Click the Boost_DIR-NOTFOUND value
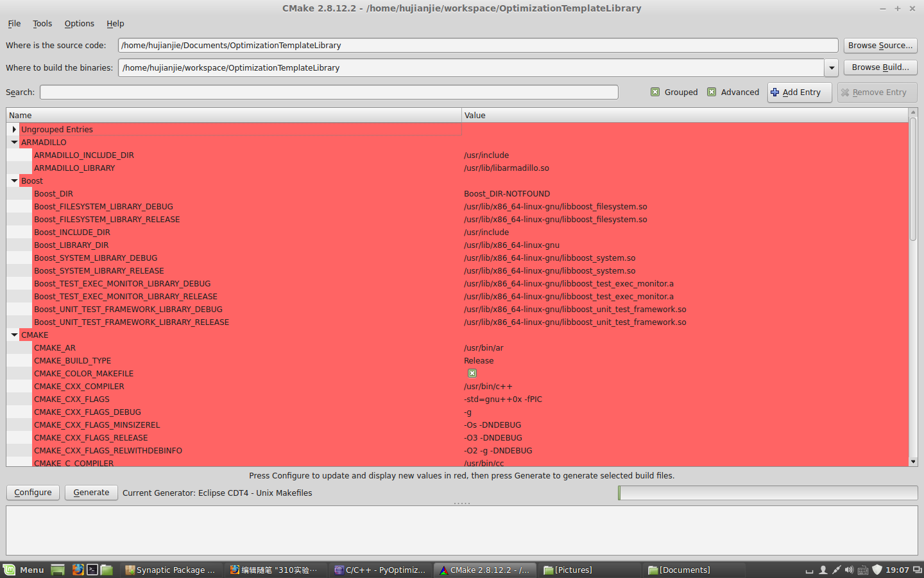This screenshot has height=578, width=924. [507, 193]
